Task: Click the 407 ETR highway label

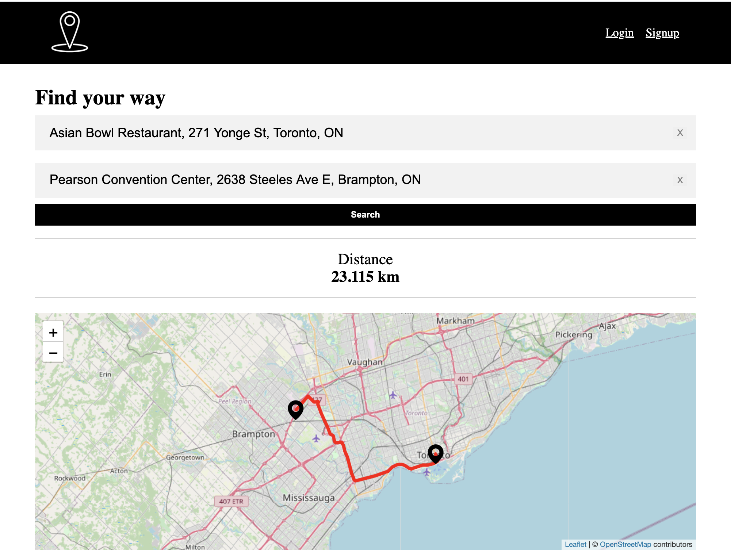Action: (231, 501)
